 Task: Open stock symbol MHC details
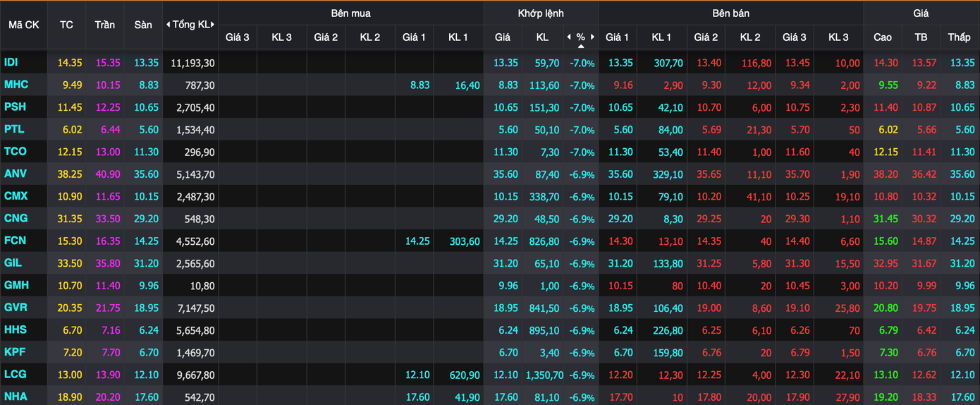[16, 85]
